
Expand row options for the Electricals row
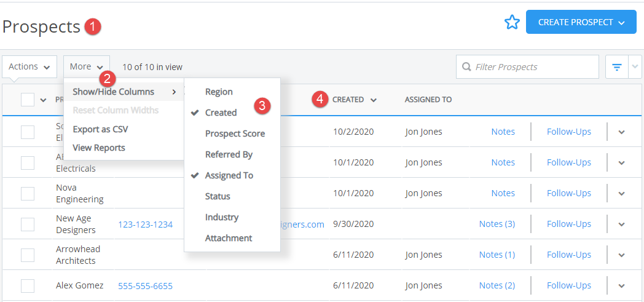point(621,163)
